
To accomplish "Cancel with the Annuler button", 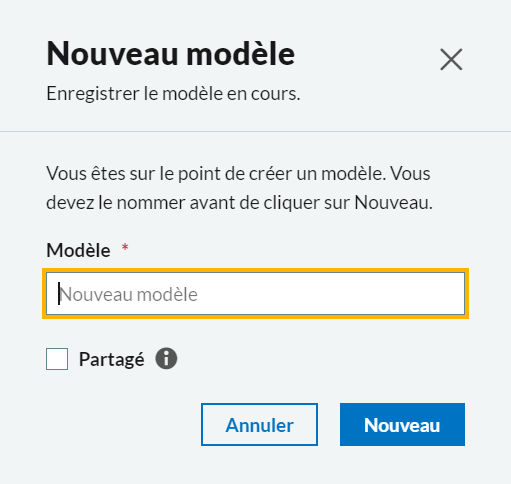I will 259,425.
